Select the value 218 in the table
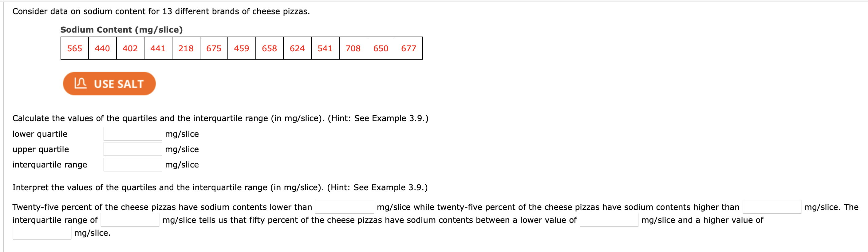Viewport: 868px width, 252px height. [186, 48]
